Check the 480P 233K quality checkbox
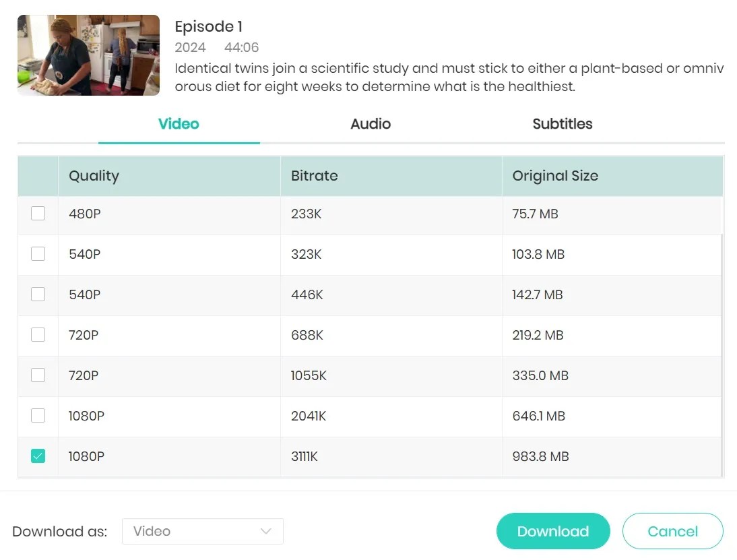This screenshot has width=737, height=560. click(x=38, y=214)
